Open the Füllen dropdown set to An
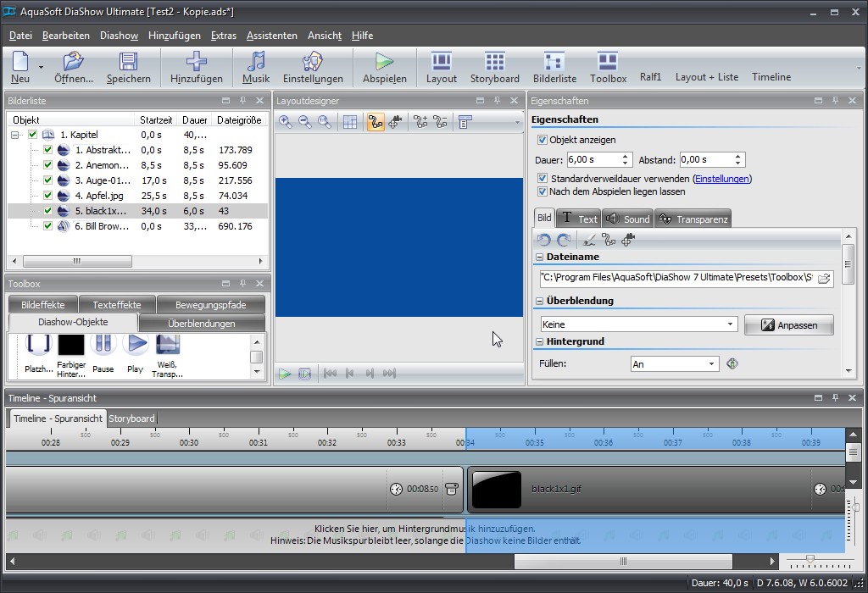Image resolution: width=868 pixels, height=593 pixels. (712, 363)
